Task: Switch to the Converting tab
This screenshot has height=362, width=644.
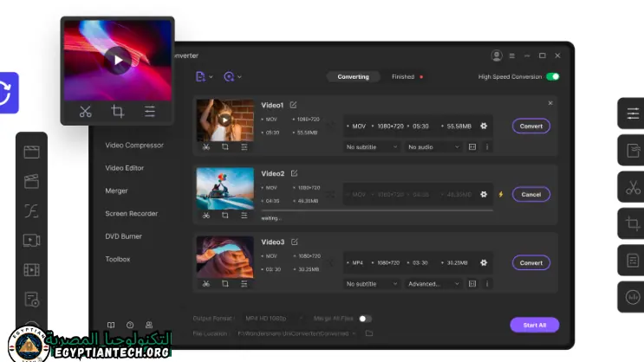Action: [354, 77]
